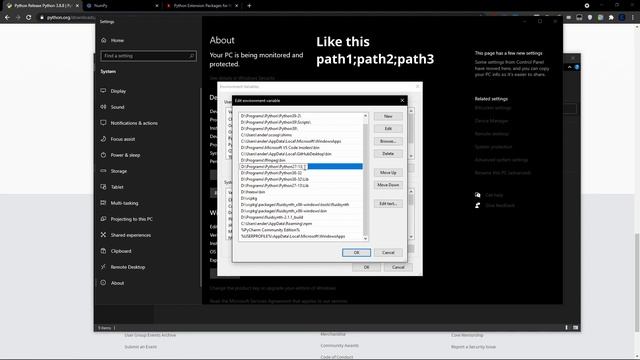Open a new browser tab with plus

tap(249, 6)
